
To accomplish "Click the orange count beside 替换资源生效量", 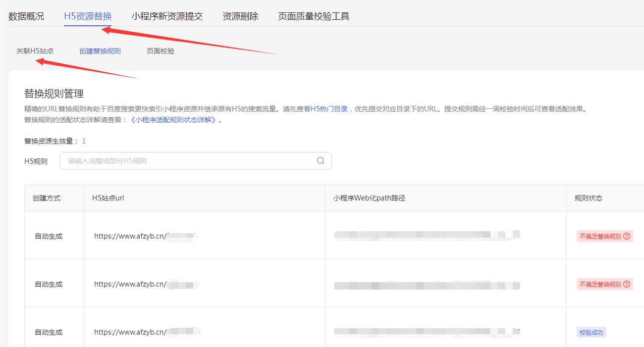I will coord(84,141).
